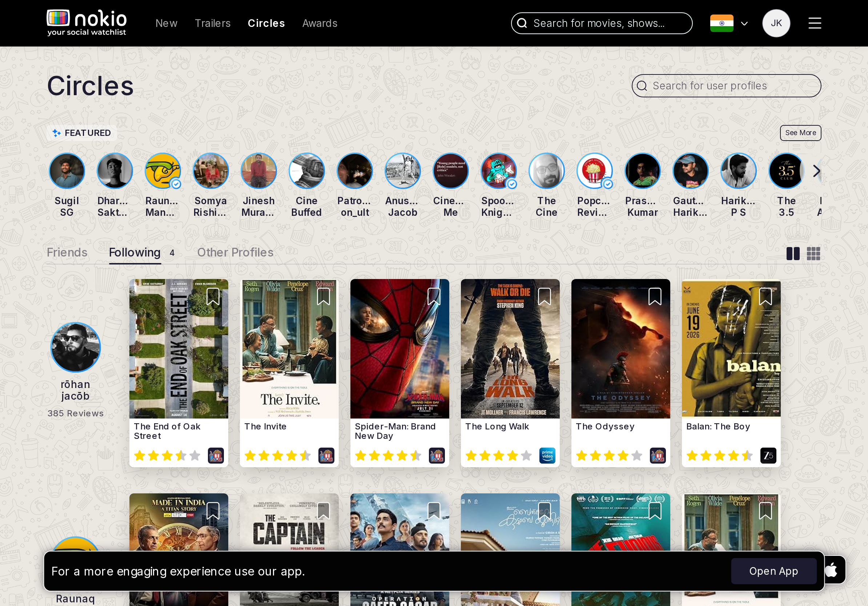Go to the New page
Viewport: 868px width, 606px height.
(166, 23)
